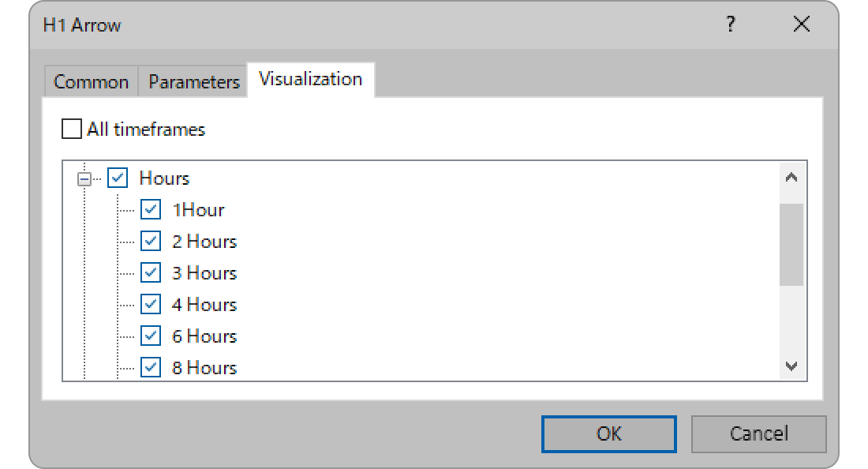The height and width of the screenshot is (469, 868).
Task: Open the dialog help question mark
Action: [x=731, y=24]
